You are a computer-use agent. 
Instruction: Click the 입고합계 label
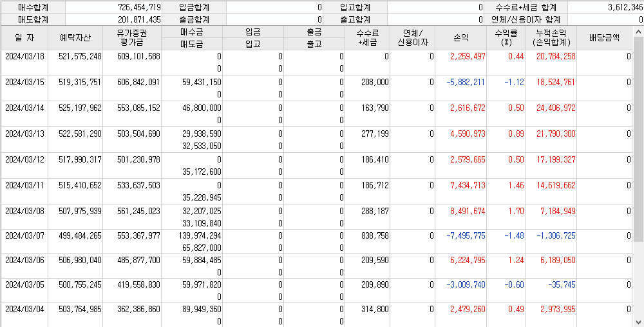(x=355, y=7)
